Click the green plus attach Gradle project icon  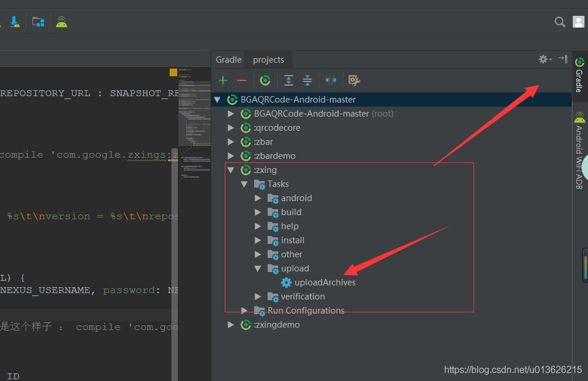(x=223, y=80)
